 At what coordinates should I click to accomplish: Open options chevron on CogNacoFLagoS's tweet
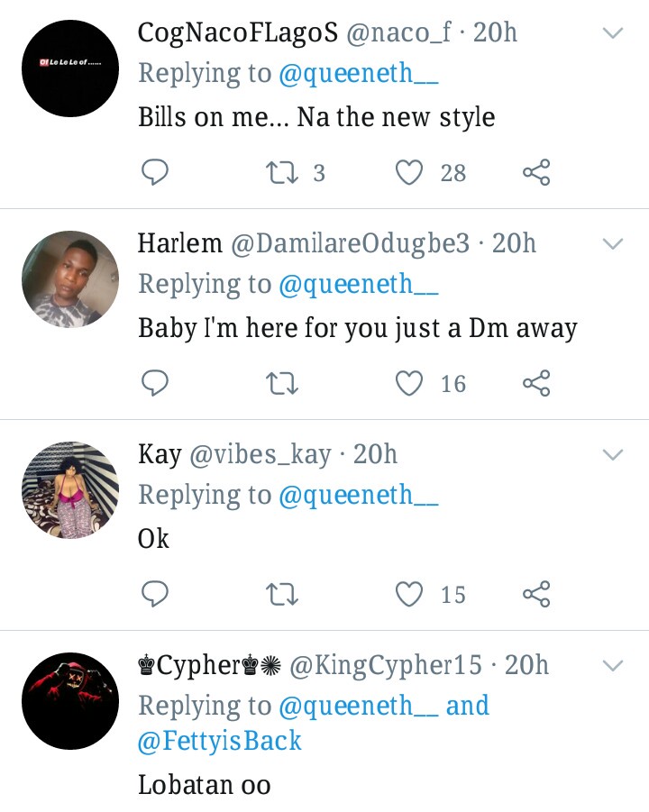pyautogui.click(x=613, y=33)
